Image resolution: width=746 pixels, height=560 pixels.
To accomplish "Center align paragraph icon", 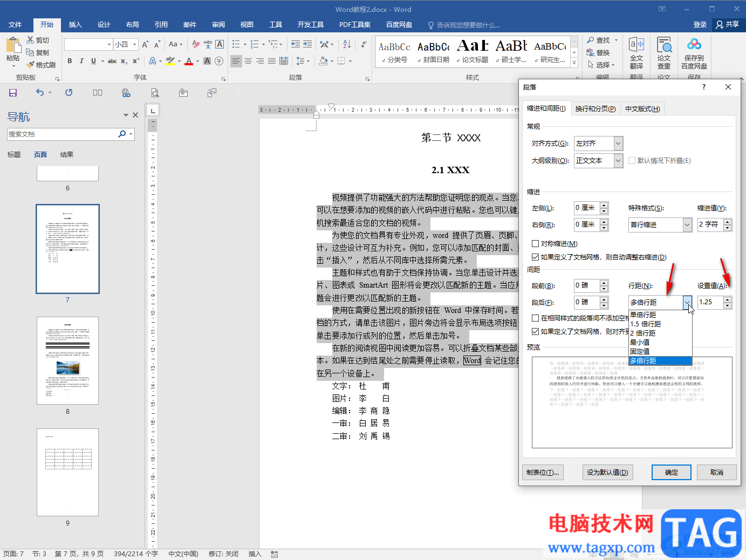I will 248,61.
